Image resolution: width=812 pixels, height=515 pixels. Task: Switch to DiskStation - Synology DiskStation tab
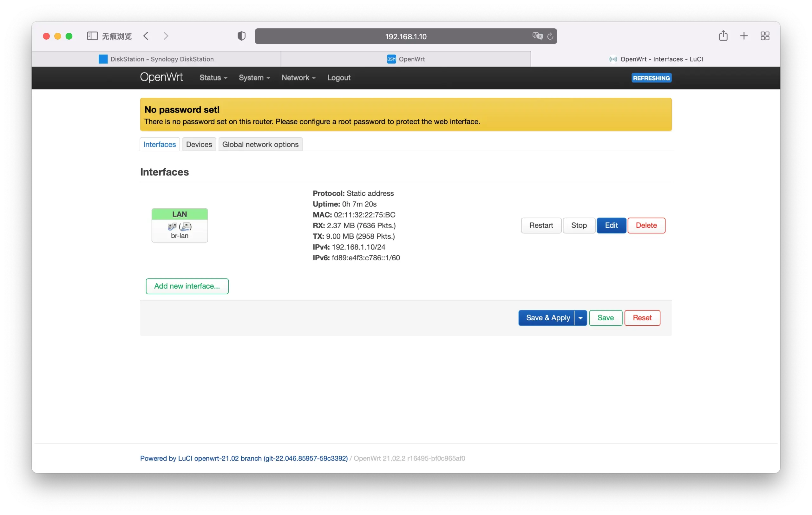coord(156,59)
